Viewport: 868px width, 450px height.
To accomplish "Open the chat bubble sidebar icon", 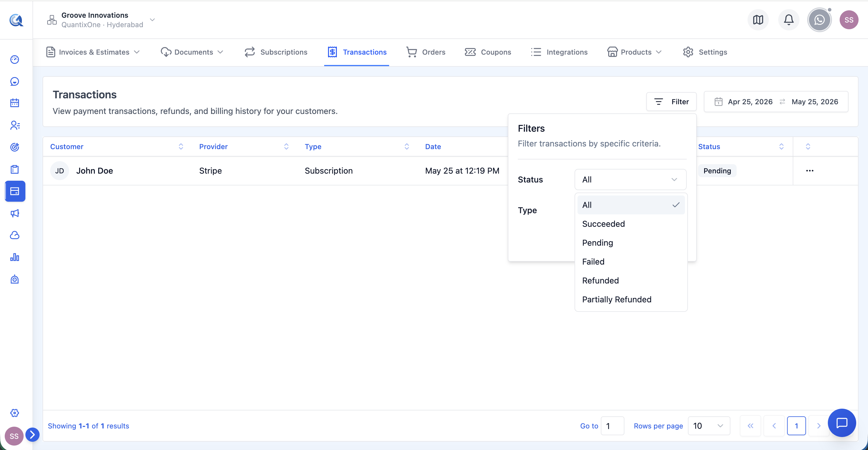I will click(x=14, y=81).
